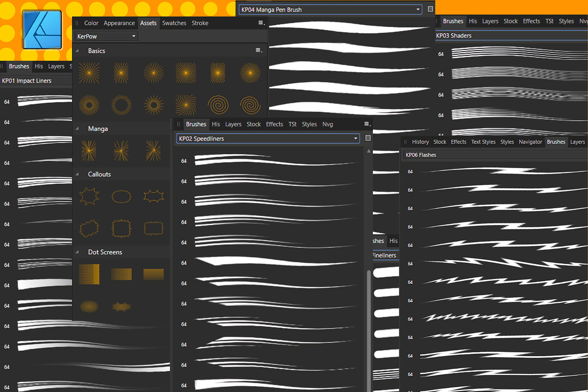Select TSt tab in the Speedliners panel
Viewport: 588px width, 392px height.
[x=293, y=124]
